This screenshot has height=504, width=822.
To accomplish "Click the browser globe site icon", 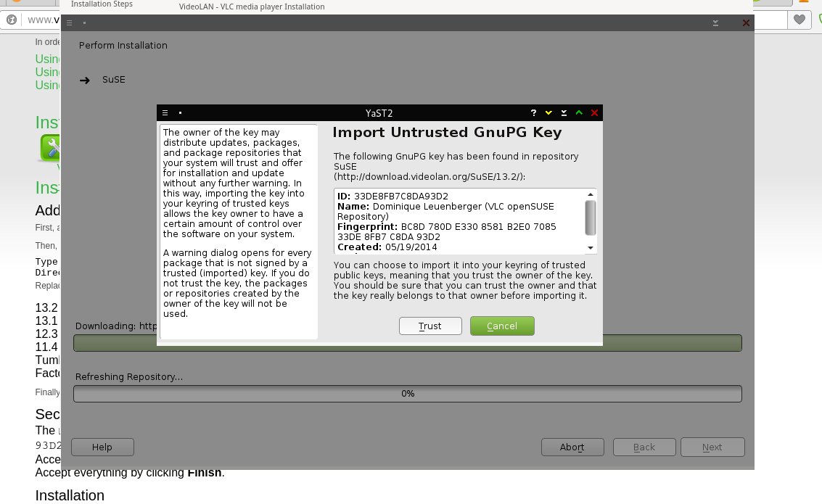I will [12, 20].
